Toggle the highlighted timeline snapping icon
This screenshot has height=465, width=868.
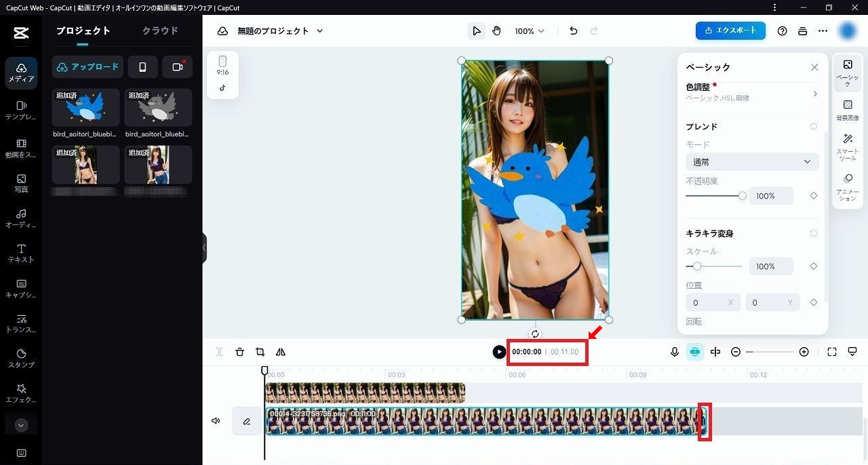click(x=694, y=352)
